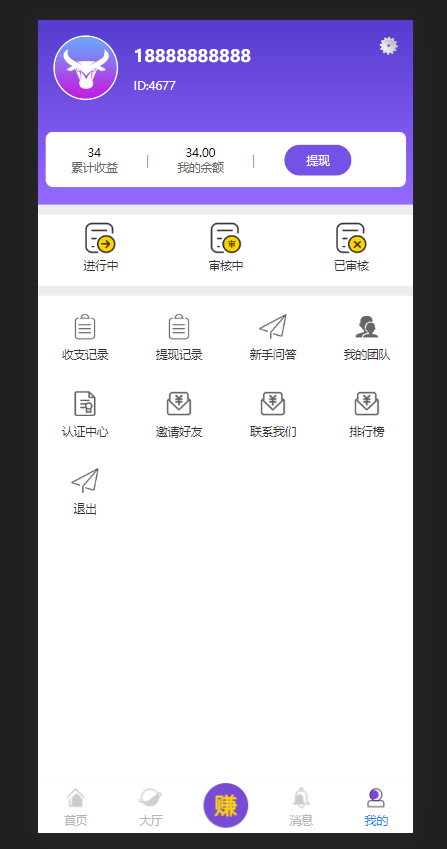Click the 提现 withdraw button
This screenshot has width=447, height=849.
(318, 160)
